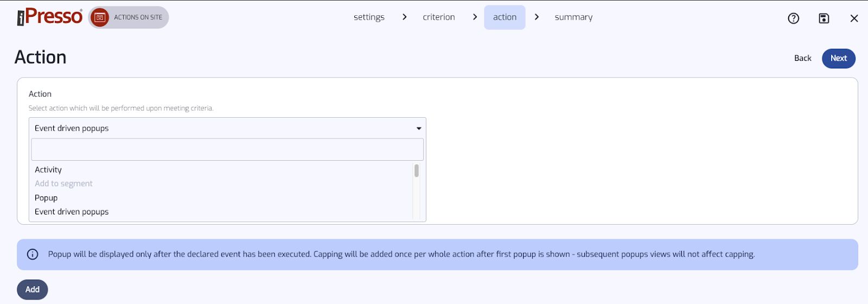Click the Back link
Viewport: 868px width, 304px height.
pos(802,58)
